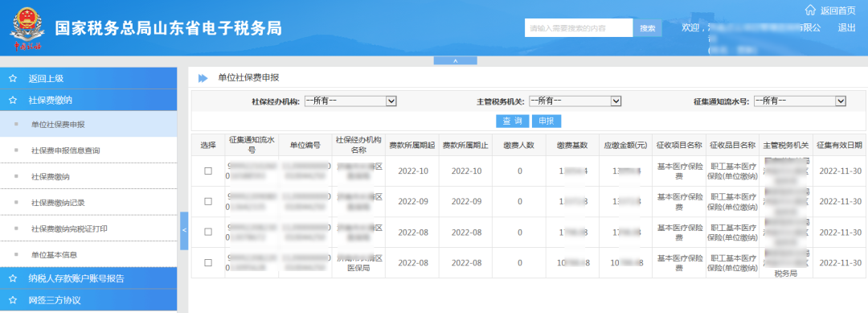Click the double-arrow icon beside 单位社保费申报 title
Screen dimensions: 868x313
tap(203, 78)
